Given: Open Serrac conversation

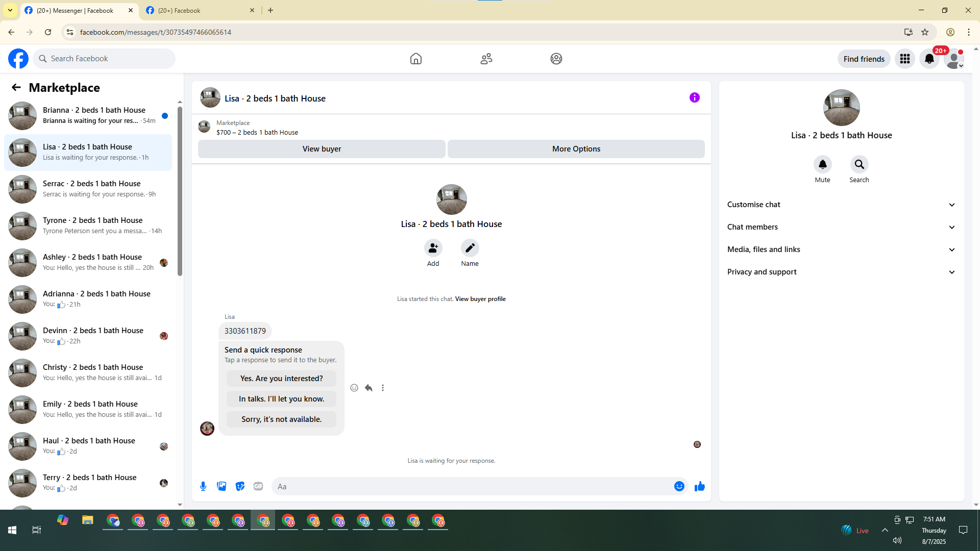Looking at the screenshot, I should click(x=88, y=189).
